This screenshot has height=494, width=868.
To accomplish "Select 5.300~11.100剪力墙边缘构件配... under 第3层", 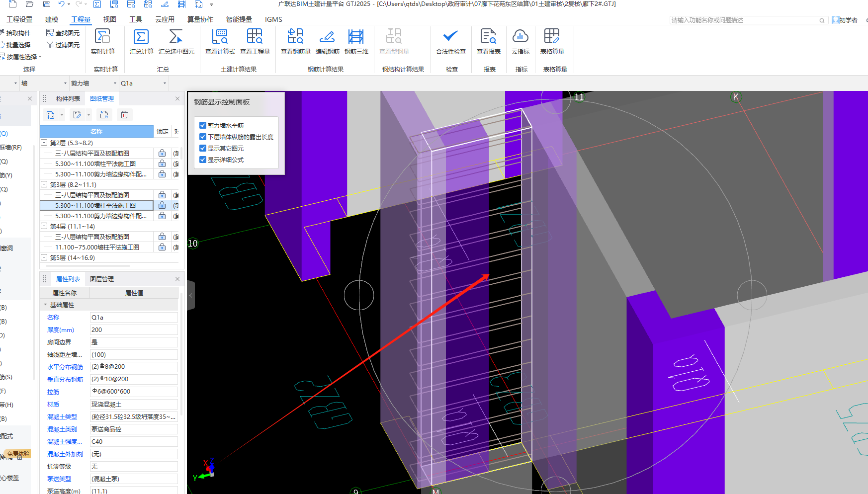I will point(101,216).
